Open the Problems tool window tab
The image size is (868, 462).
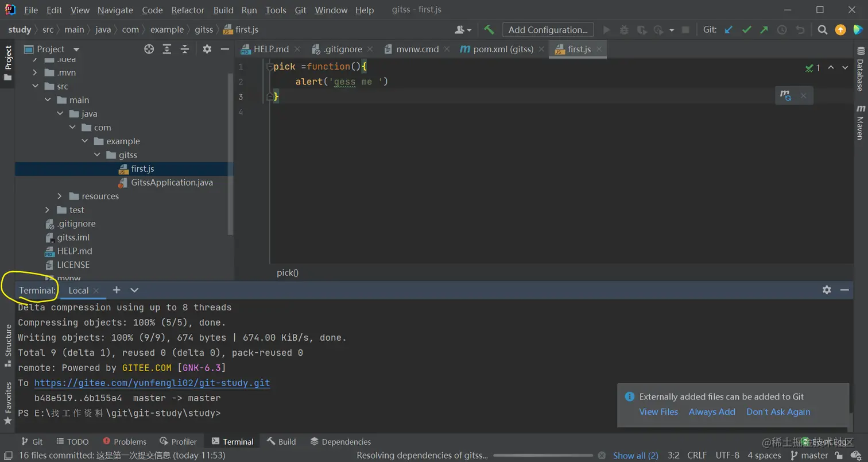[125, 441]
